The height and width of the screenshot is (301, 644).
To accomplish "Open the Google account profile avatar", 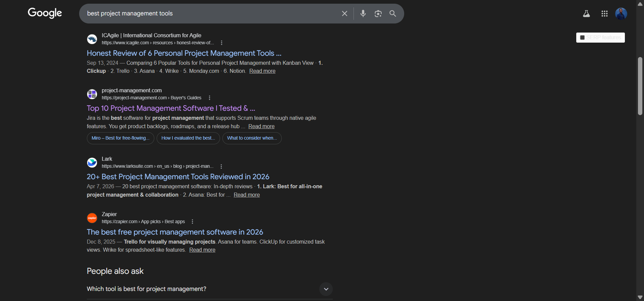I will click(x=621, y=13).
